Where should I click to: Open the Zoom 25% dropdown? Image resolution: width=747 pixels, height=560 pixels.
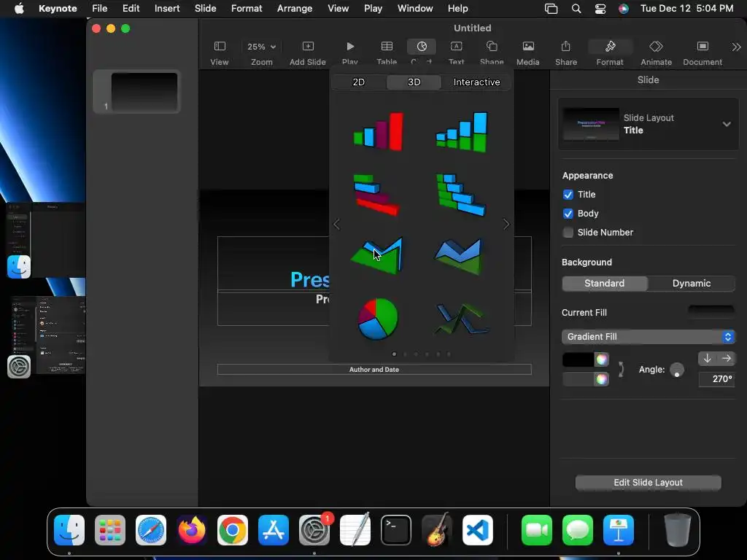tap(262, 47)
